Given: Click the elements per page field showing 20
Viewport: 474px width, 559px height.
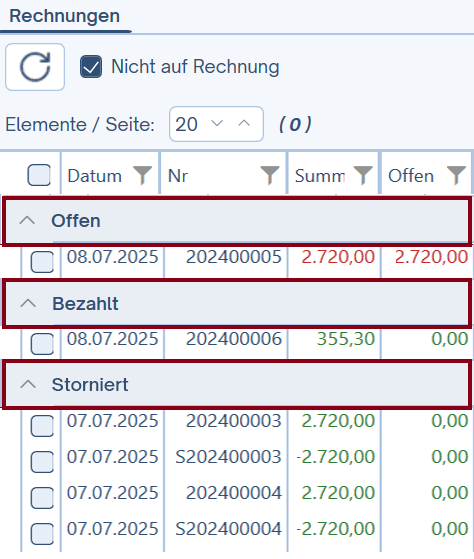Looking at the screenshot, I should pyautogui.click(x=216, y=124).
